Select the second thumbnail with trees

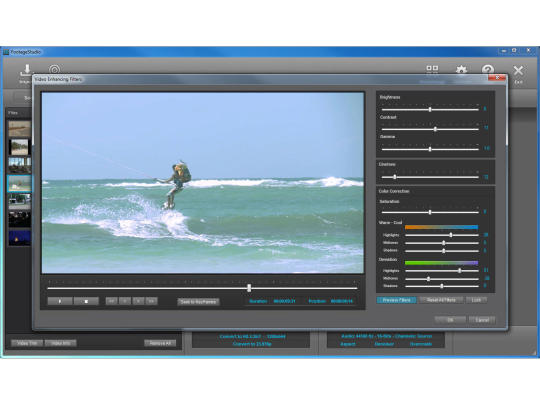(x=20, y=147)
